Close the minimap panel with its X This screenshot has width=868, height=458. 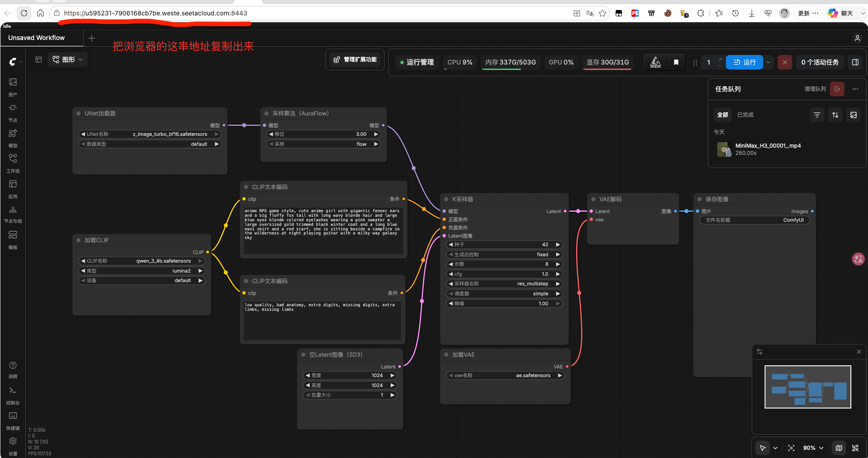pos(859,352)
